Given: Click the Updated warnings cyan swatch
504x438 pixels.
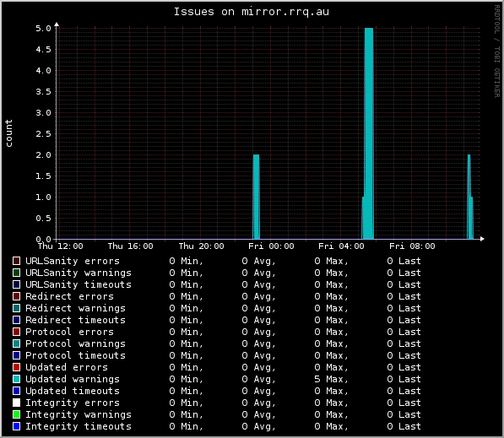Looking at the screenshot, I should click(x=16, y=379).
